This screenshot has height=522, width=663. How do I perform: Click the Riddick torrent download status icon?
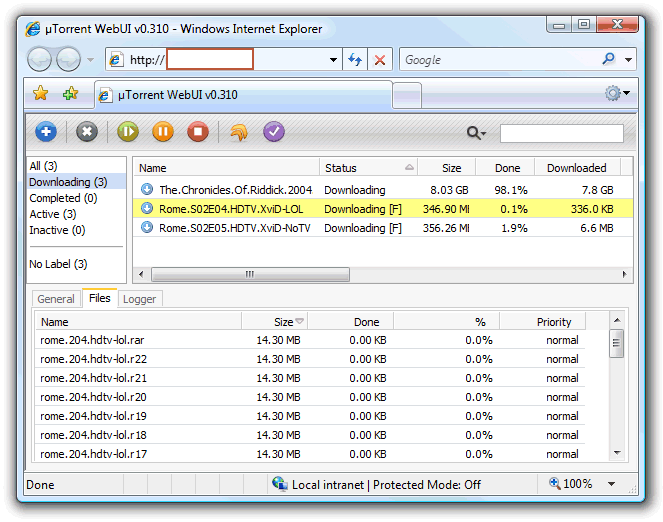147,189
